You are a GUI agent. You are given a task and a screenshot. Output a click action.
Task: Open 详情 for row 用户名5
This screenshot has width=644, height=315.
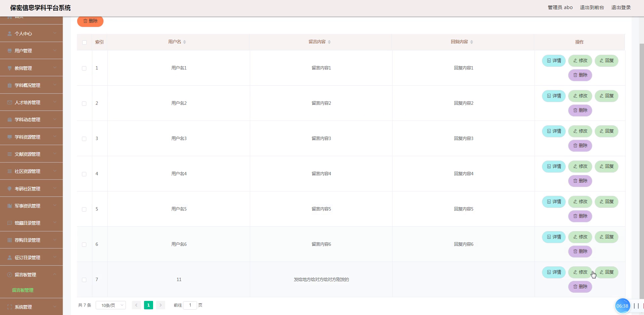(554, 202)
